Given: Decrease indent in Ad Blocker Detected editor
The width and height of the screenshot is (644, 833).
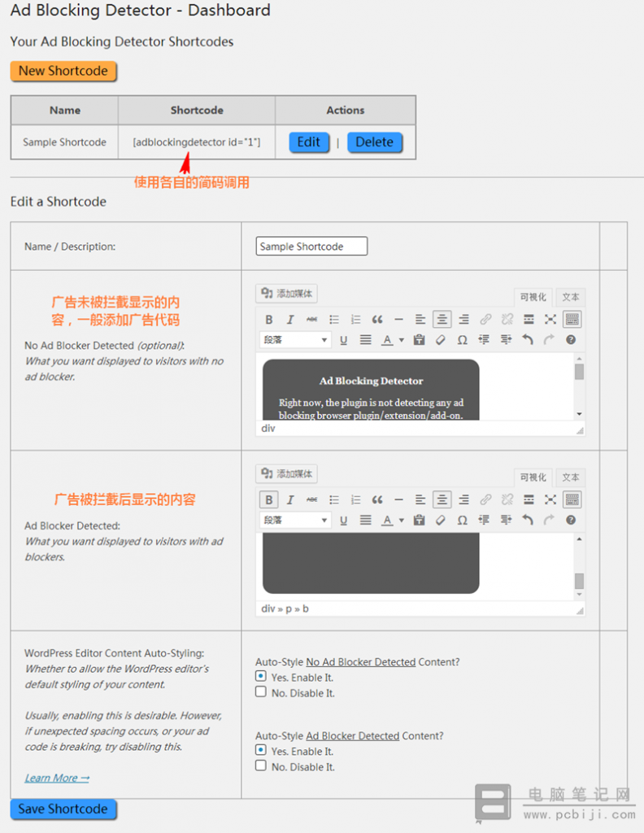Looking at the screenshot, I should [484, 520].
